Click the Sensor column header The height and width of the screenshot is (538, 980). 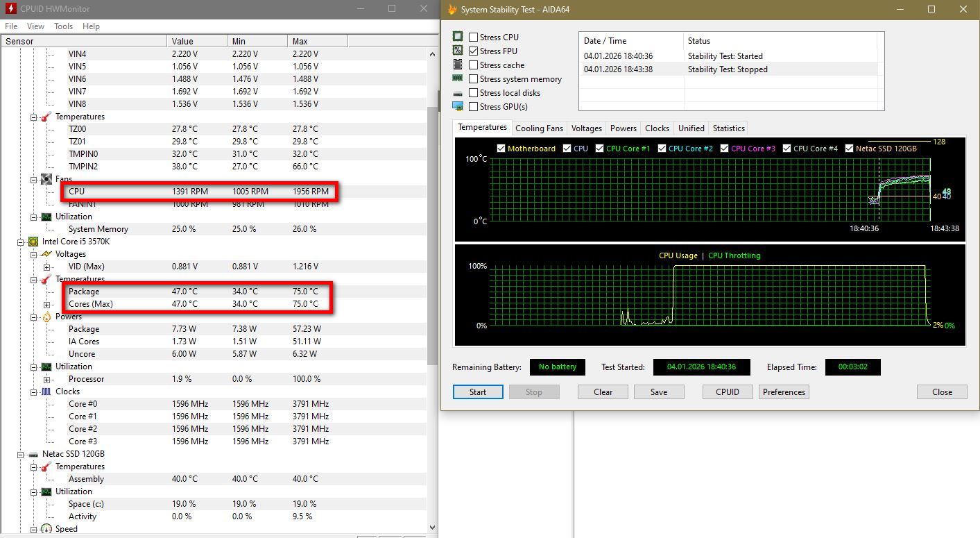tap(84, 41)
